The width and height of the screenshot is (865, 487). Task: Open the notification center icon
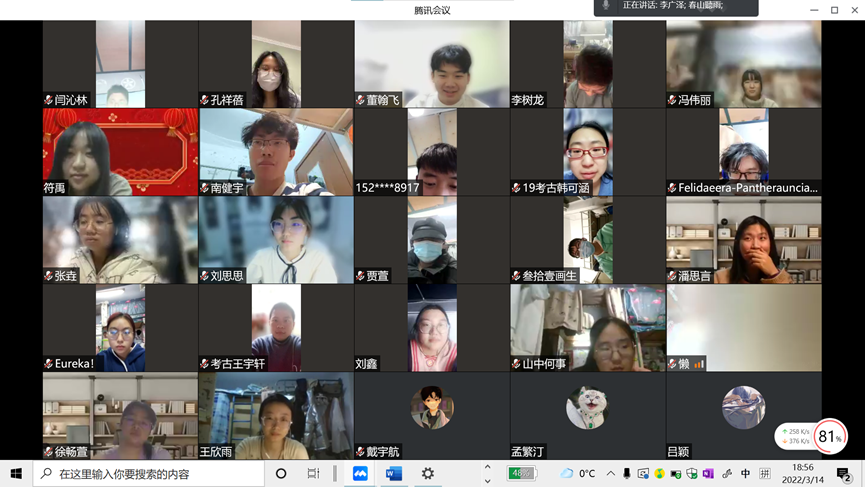coord(844,474)
